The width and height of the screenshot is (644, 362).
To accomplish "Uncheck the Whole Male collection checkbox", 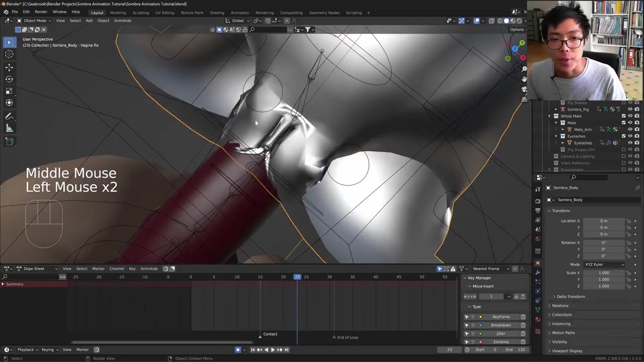I will (x=623, y=116).
